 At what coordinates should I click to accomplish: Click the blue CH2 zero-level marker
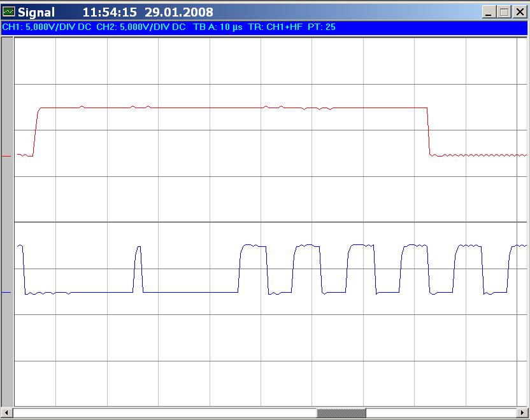(x=6, y=292)
